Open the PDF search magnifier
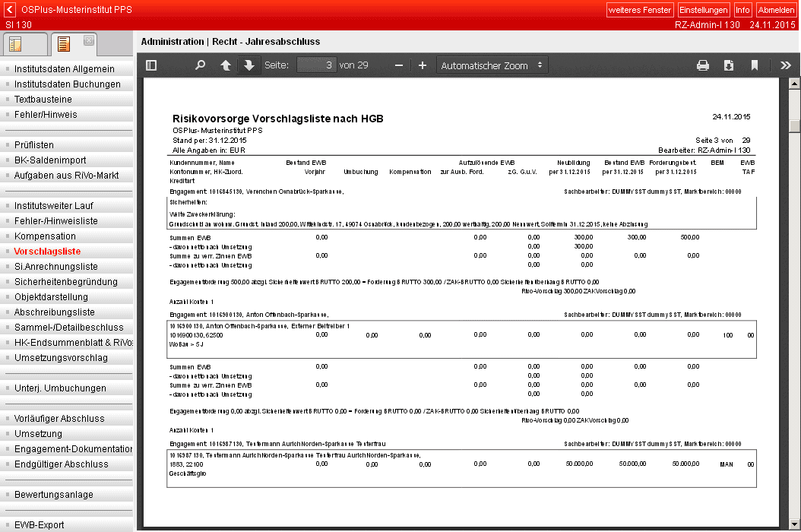 pyautogui.click(x=201, y=65)
